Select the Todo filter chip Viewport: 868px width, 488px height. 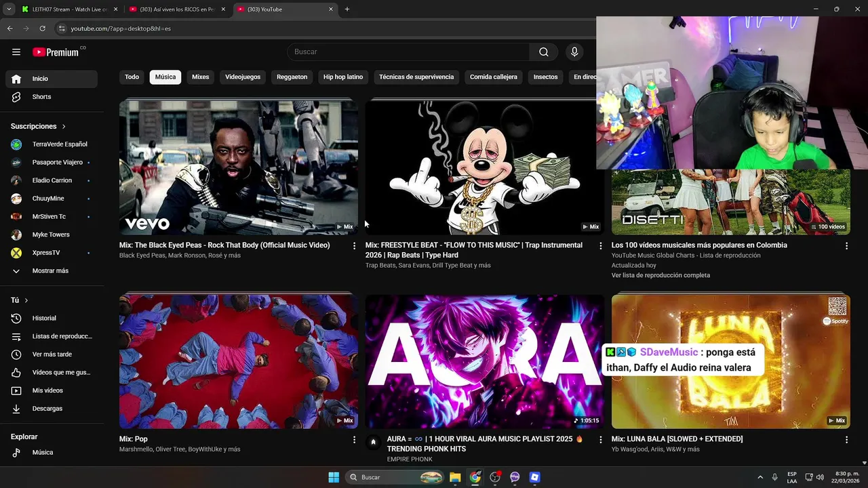132,77
